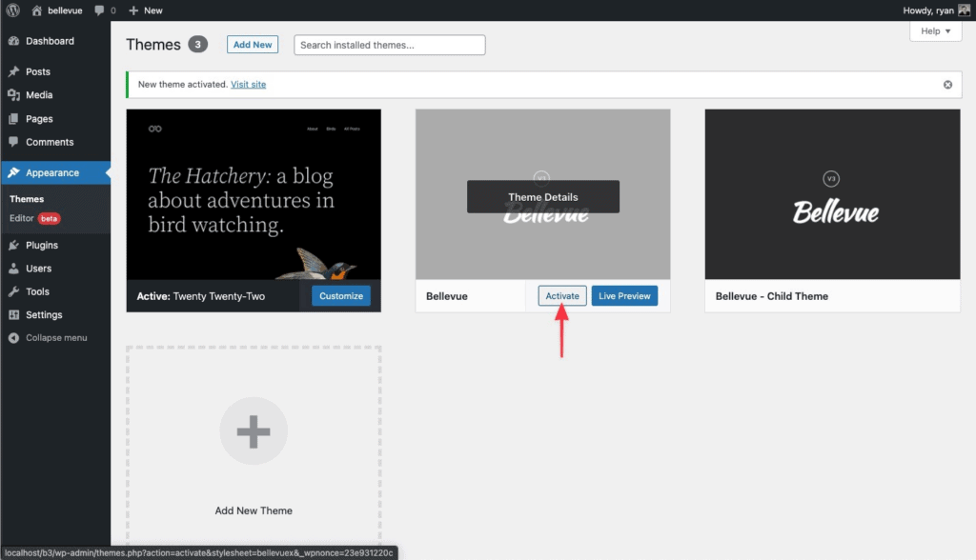Open the Dashboard menu item

point(50,41)
